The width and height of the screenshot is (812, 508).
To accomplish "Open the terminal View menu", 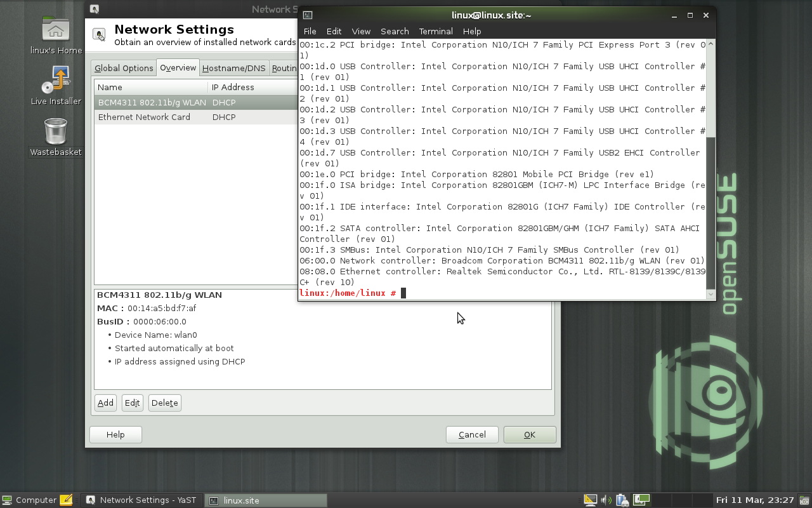I will 361,31.
